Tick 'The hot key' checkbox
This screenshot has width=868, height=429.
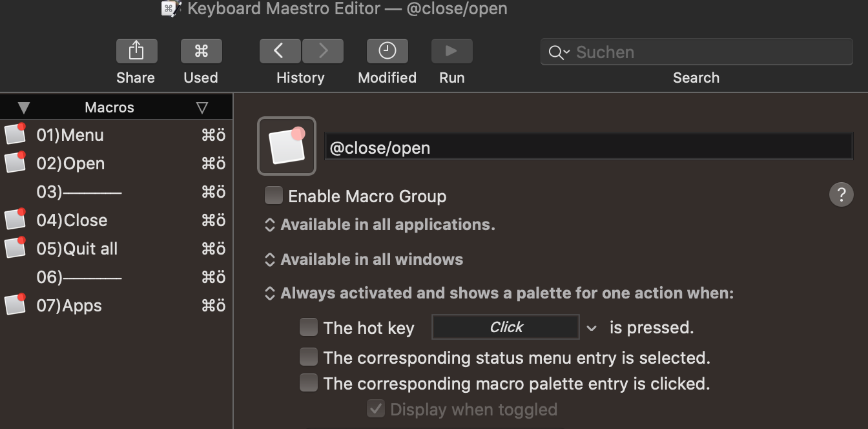[309, 327]
